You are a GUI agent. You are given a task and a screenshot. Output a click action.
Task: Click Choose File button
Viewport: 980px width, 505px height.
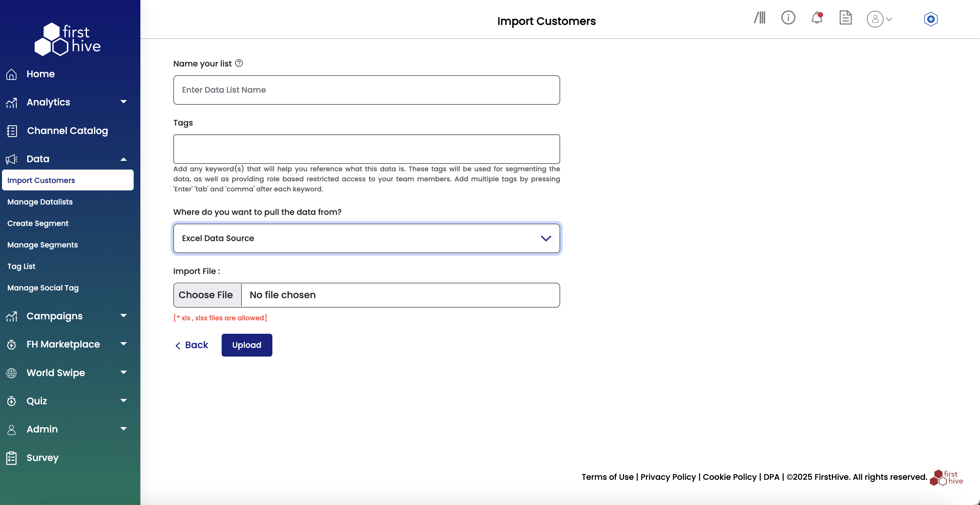coord(207,295)
